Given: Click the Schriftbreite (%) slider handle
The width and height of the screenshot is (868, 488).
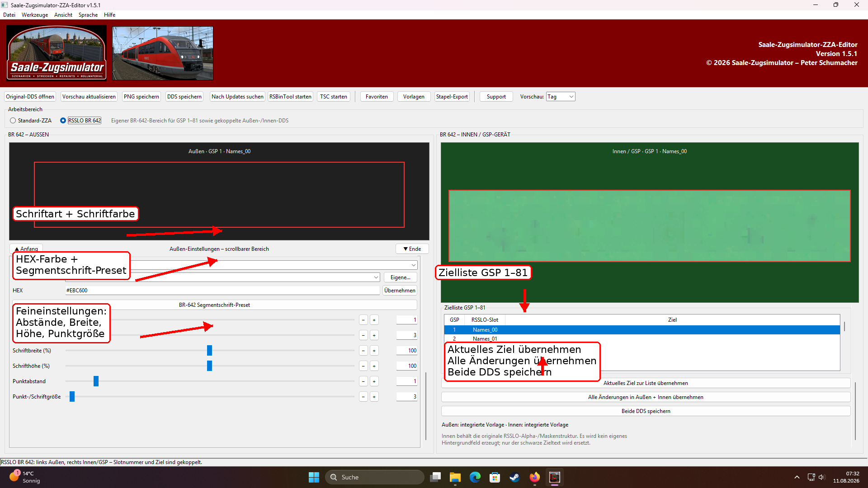Looking at the screenshot, I should click(209, 351).
